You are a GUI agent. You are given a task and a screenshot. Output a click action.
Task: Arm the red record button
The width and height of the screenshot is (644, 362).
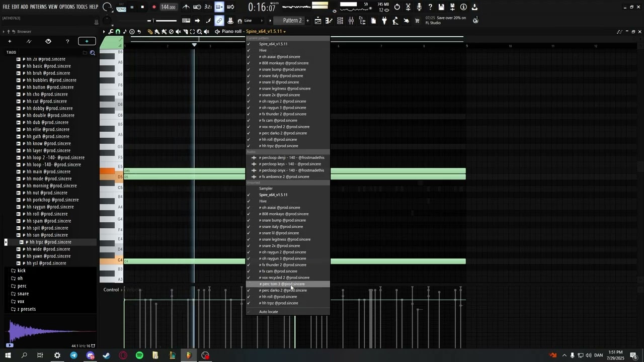[154, 7]
